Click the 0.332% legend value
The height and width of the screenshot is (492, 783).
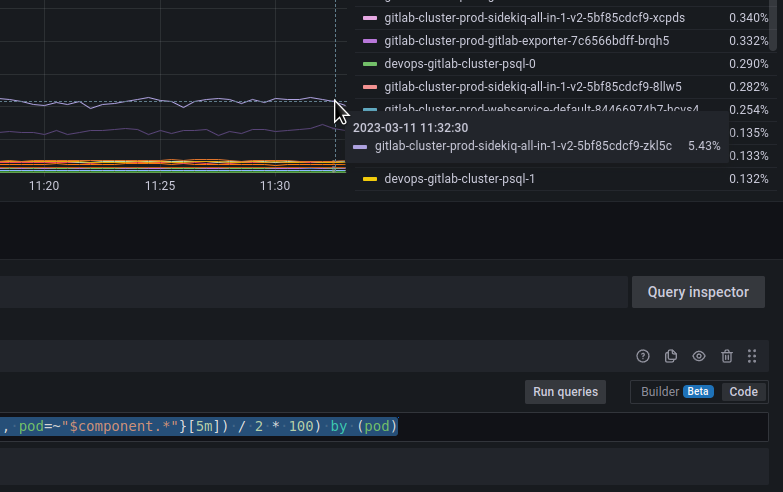coord(748,41)
